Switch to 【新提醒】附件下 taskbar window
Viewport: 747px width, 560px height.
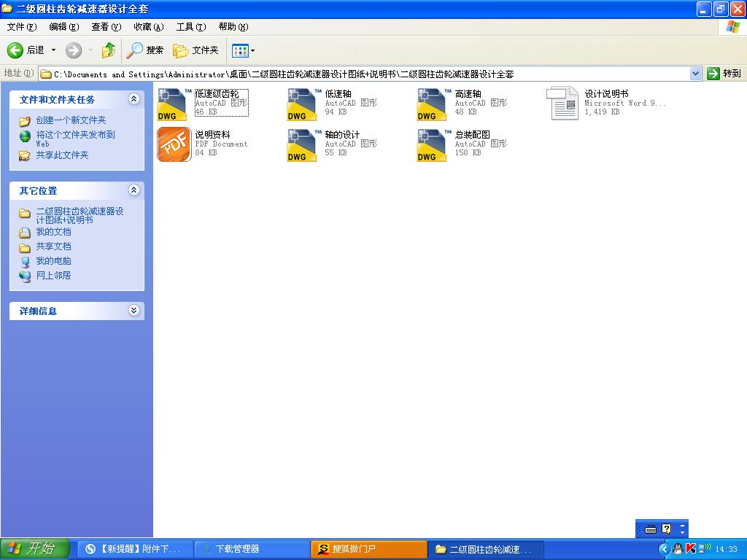tap(135, 549)
